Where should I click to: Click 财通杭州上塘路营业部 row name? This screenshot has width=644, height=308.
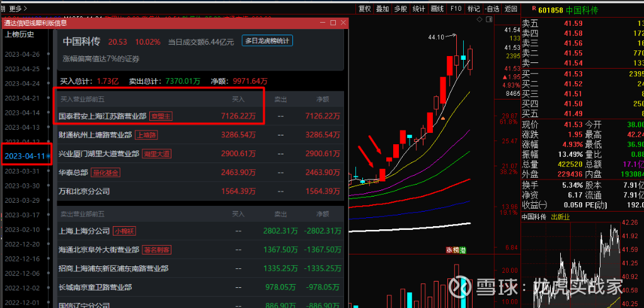point(95,135)
